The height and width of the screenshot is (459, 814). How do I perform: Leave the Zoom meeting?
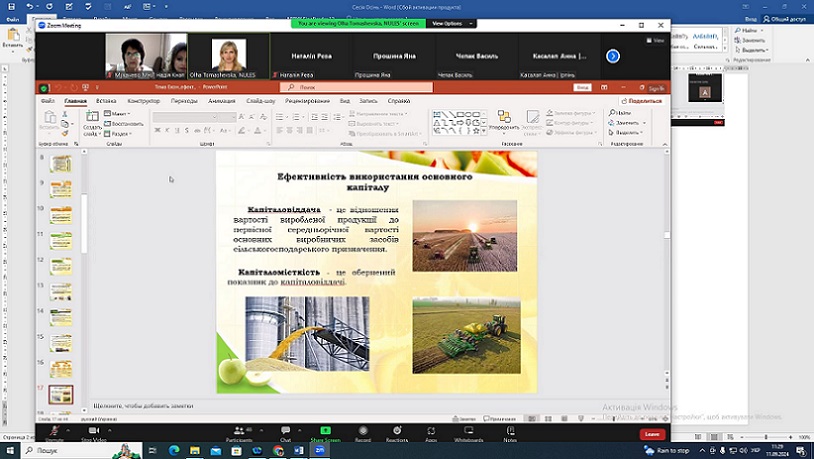coord(652,434)
